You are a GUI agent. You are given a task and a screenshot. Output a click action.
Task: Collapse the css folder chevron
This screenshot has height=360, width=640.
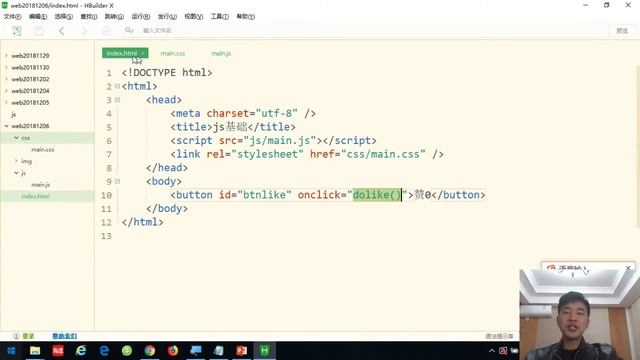click(16, 138)
